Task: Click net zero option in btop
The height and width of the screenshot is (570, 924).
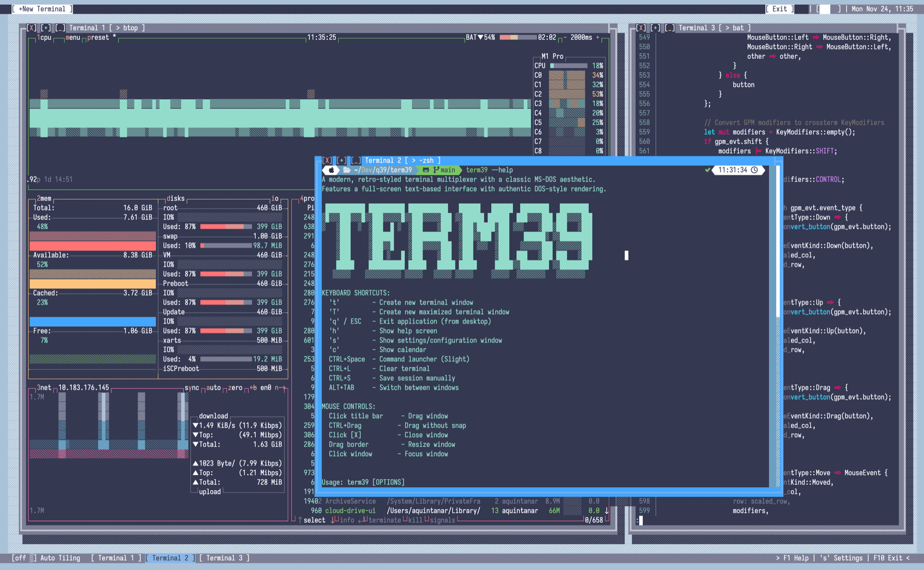Action: 235,388
